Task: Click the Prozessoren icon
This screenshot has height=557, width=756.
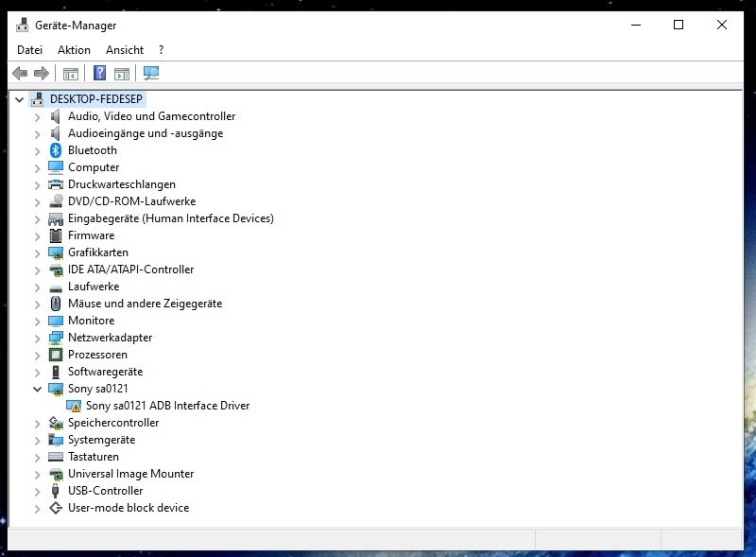Action: point(56,355)
